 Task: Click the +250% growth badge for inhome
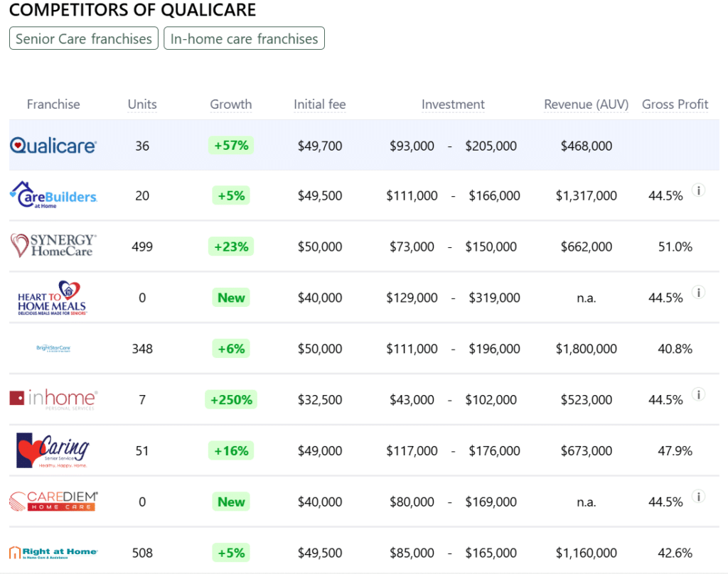[231, 399]
